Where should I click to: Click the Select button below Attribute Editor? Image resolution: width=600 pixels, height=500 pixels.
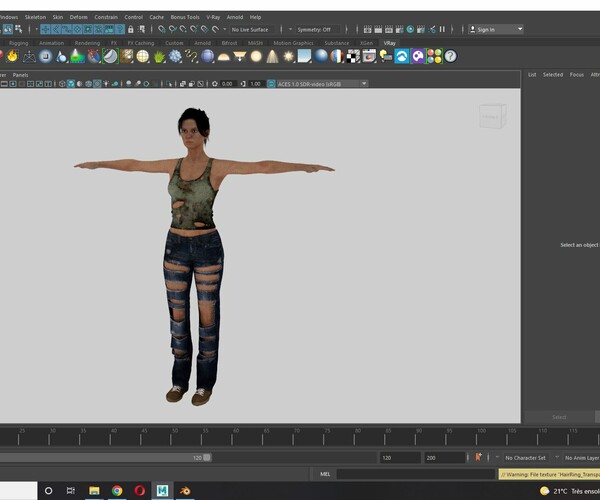coord(559,417)
